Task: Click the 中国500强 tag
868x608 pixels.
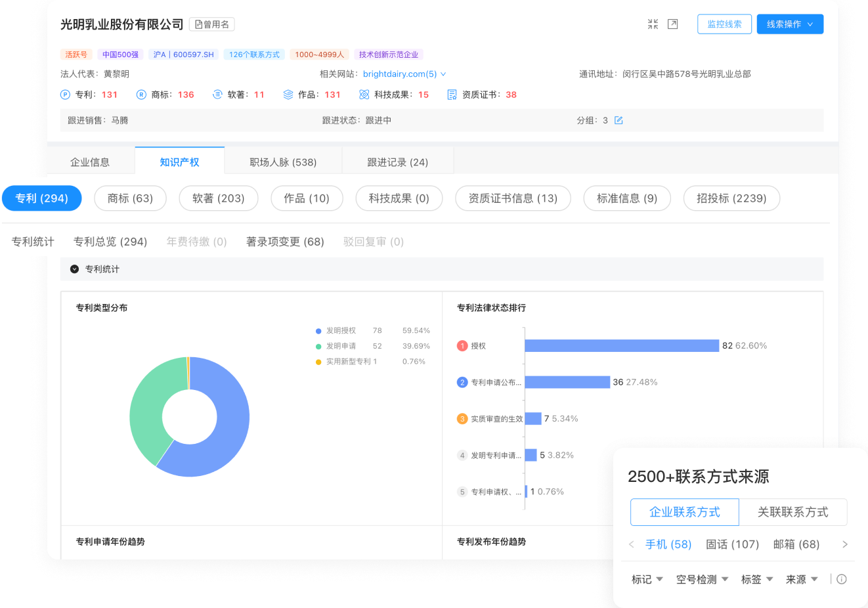Action: click(x=120, y=54)
